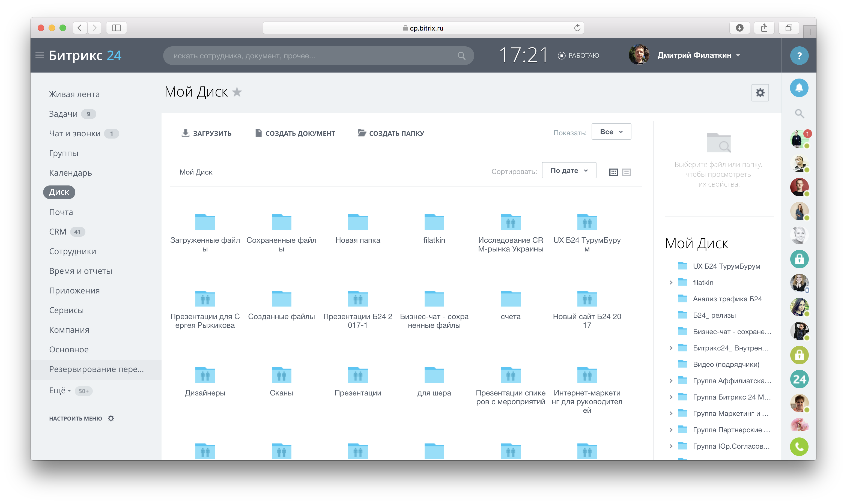Click the Safari share icon
The width and height of the screenshot is (847, 504).
[764, 28]
